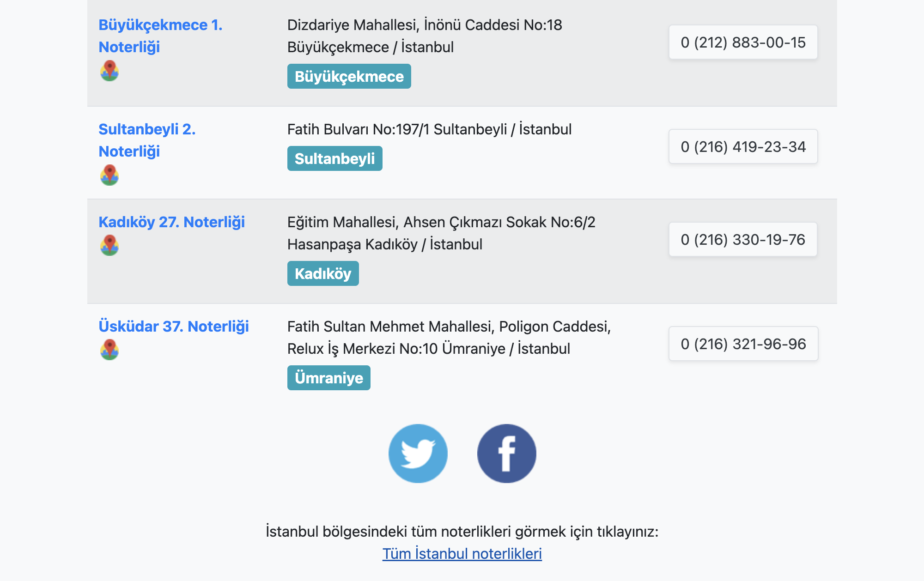The image size is (924, 581).
Task: Click the Büyükçekmece district tag
Action: (x=349, y=76)
